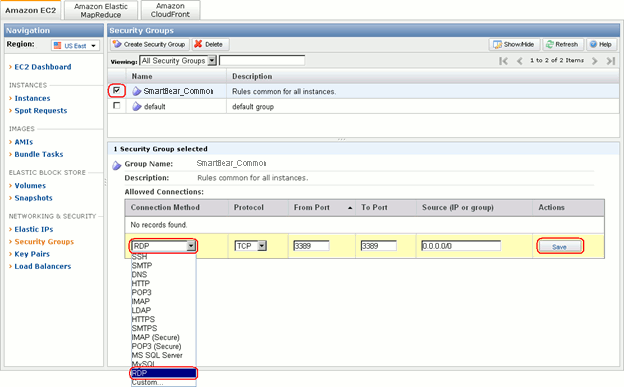
Task: Go to first page of items
Action: click(503, 61)
